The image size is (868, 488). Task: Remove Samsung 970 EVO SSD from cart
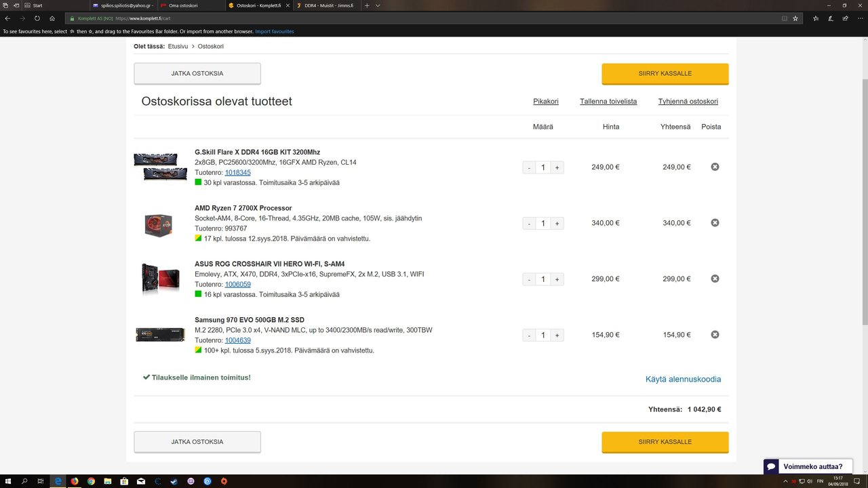point(715,335)
